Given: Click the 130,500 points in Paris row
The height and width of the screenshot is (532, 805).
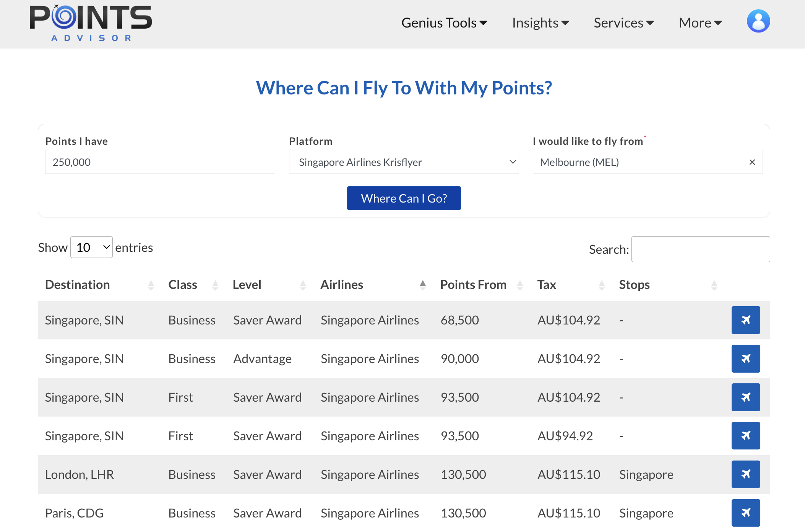Looking at the screenshot, I should tap(463, 513).
